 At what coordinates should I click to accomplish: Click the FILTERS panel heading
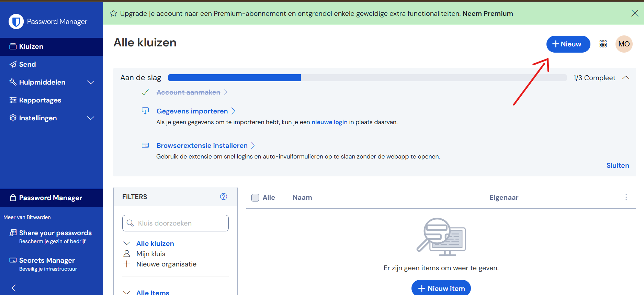click(135, 197)
